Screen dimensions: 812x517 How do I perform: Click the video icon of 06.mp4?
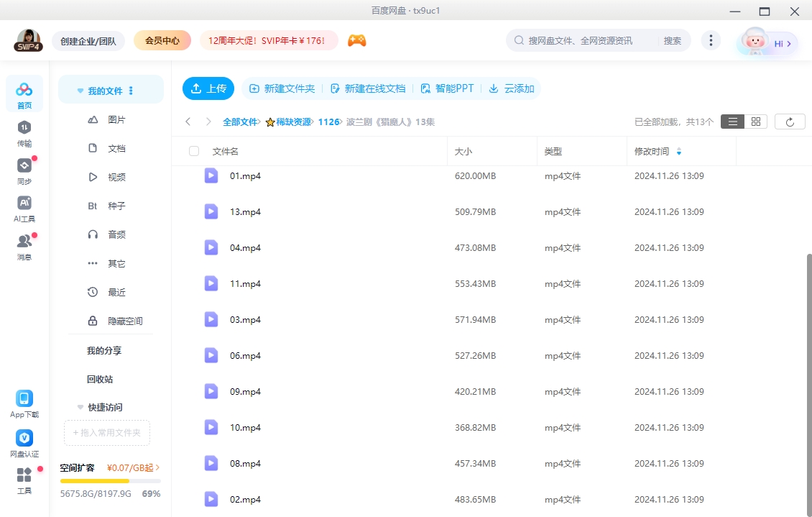coord(211,355)
